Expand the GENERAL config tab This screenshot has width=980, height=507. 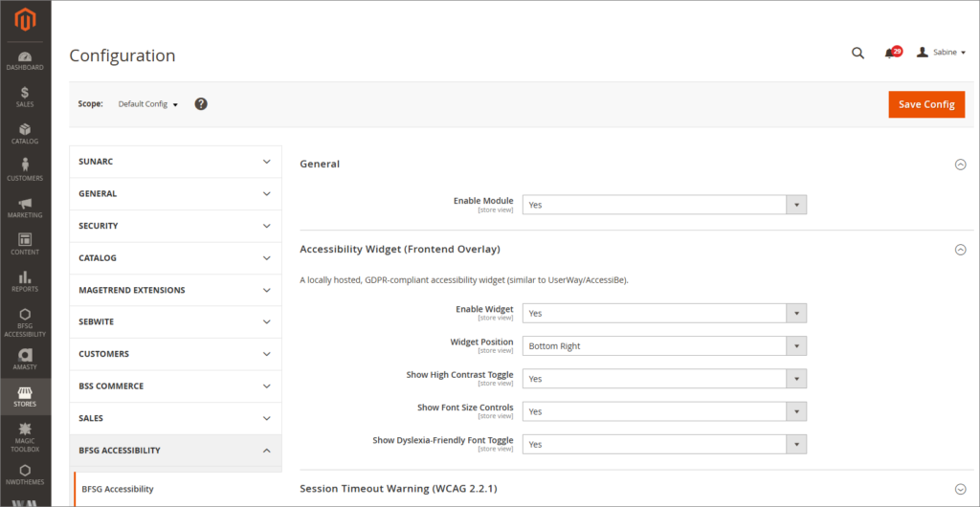coord(176,193)
